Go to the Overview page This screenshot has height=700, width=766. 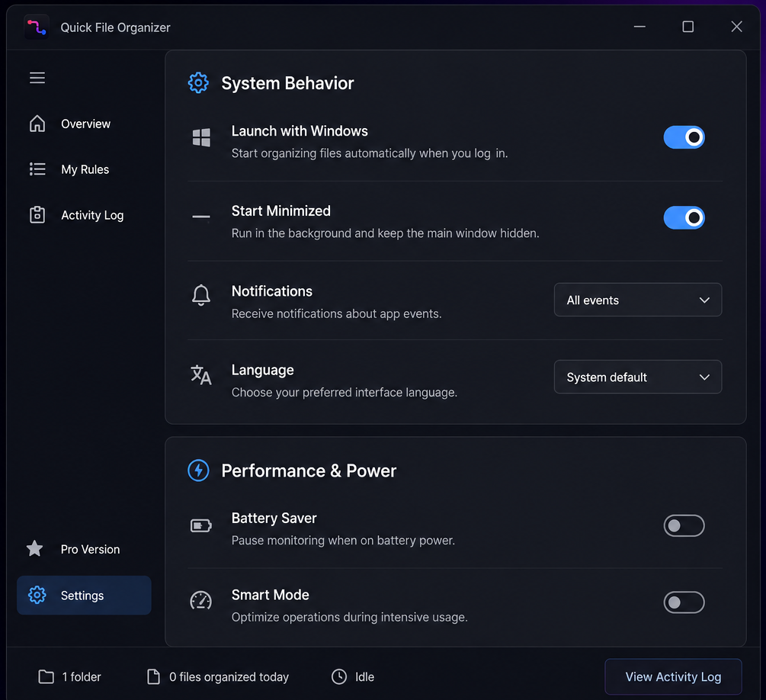coord(84,124)
